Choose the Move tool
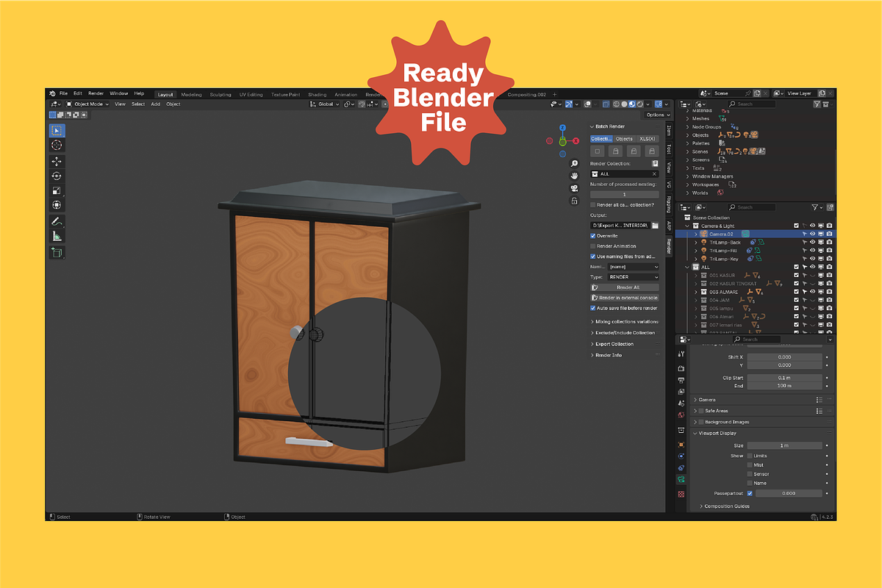Viewport: 882px width, 588px height. point(57,161)
